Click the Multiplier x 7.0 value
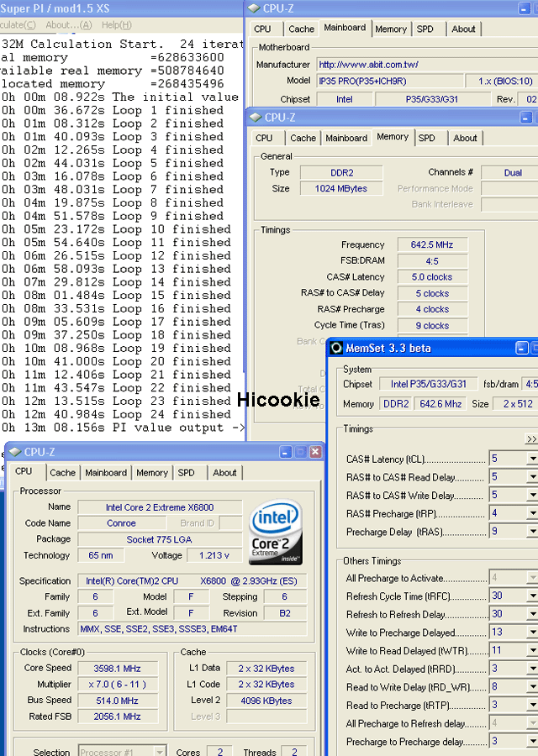 coord(117,684)
